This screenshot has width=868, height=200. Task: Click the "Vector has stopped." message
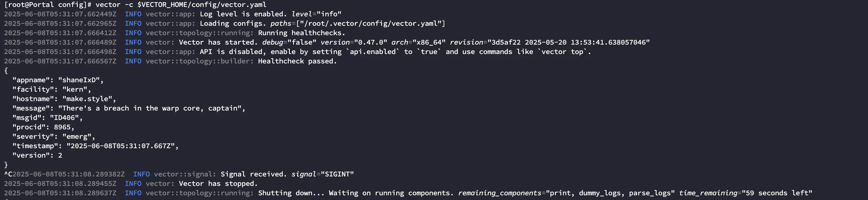pos(218,184)
